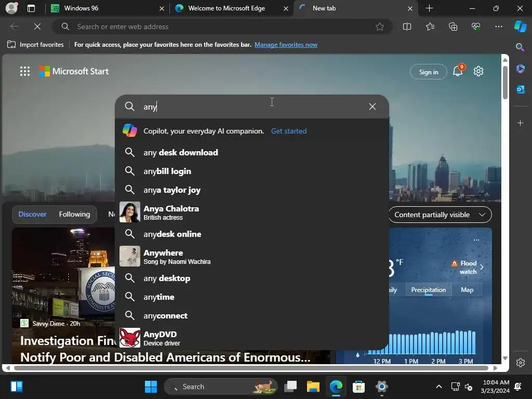Open Collections icon in toolbar
532x399 pixels.
point(453,26)
